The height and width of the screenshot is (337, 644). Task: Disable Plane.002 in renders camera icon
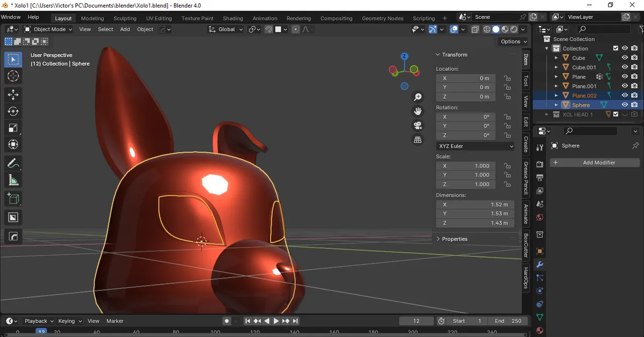[634, 96]
